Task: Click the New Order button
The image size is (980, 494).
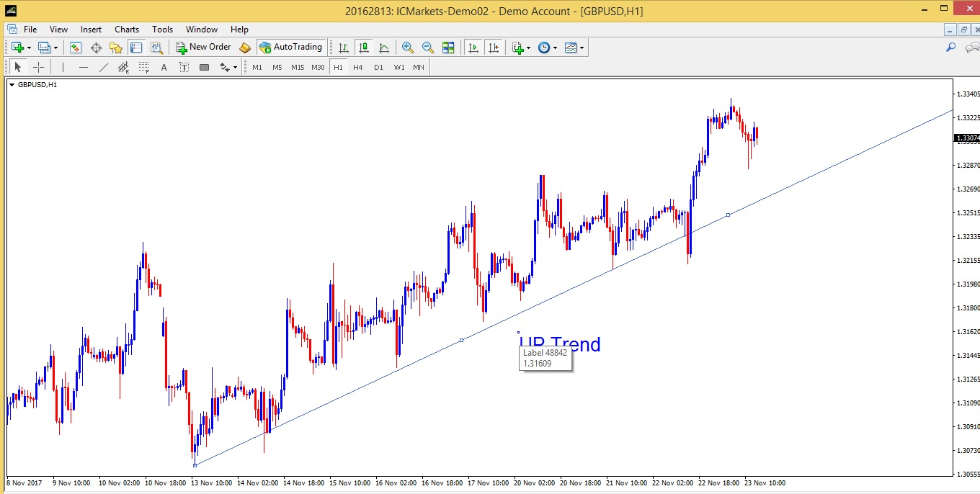Action: click(205, 48)
